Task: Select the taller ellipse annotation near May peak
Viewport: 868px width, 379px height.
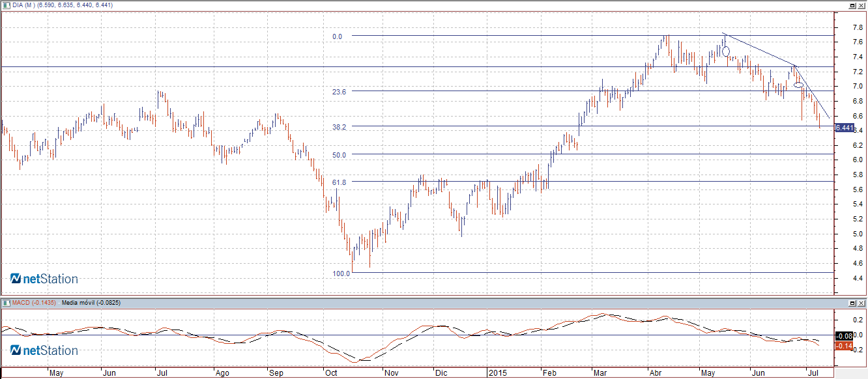Action: [x=726, y=51]
